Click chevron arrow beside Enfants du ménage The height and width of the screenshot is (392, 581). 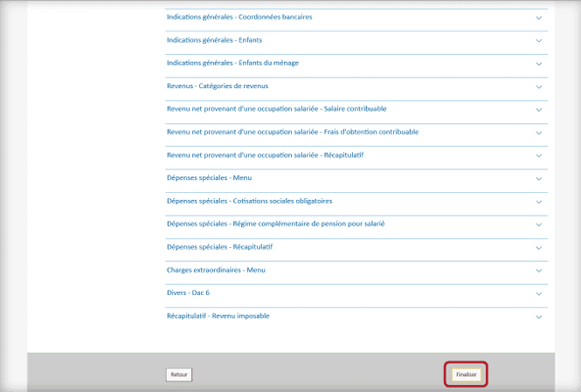(x=539, y=64)
